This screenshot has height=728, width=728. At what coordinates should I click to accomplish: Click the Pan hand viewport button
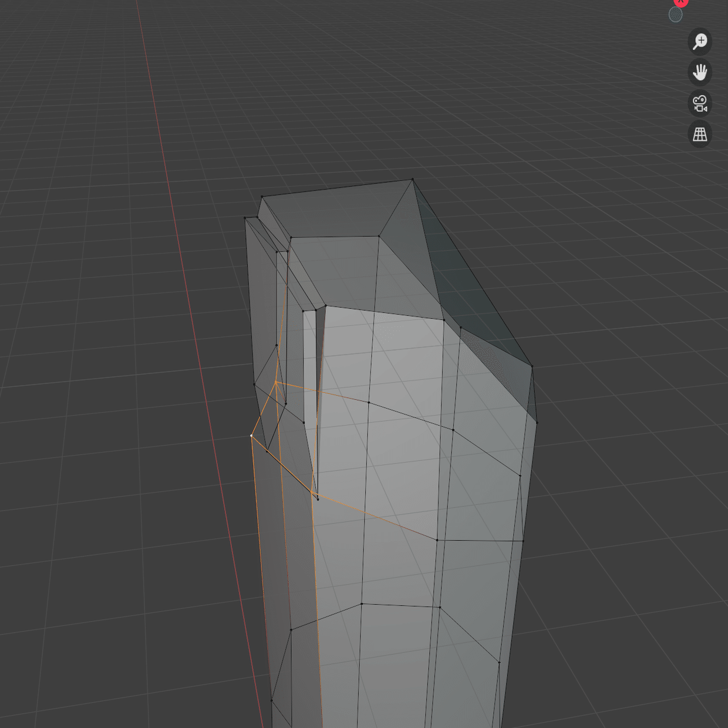[x=700, y=72]
